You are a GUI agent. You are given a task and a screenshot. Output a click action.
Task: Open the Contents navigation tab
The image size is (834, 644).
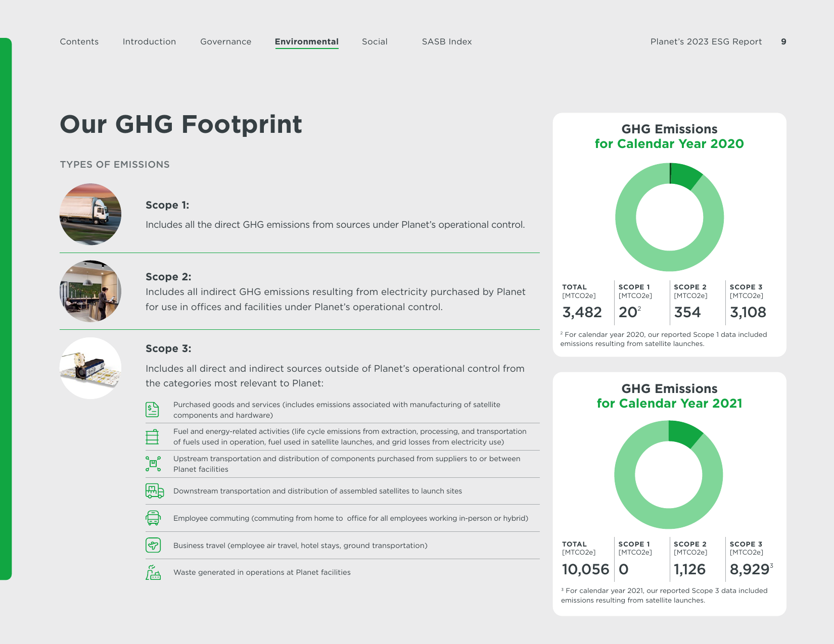tap(79, 41)
